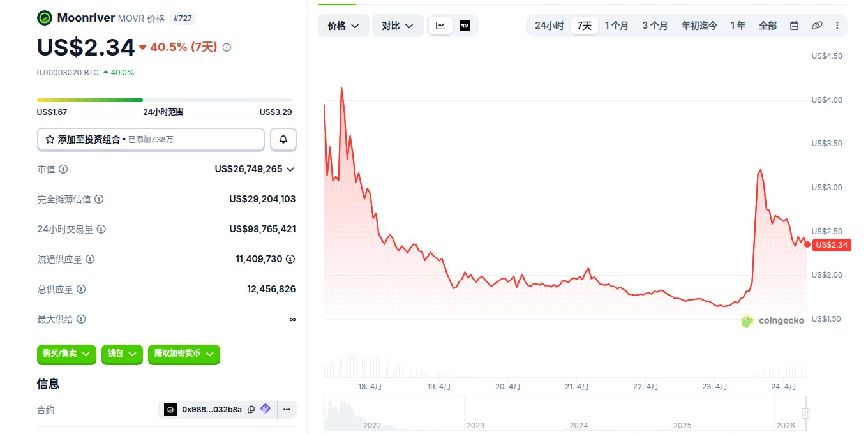Click the US$29,204,103 valuation value

coord(262,199)
